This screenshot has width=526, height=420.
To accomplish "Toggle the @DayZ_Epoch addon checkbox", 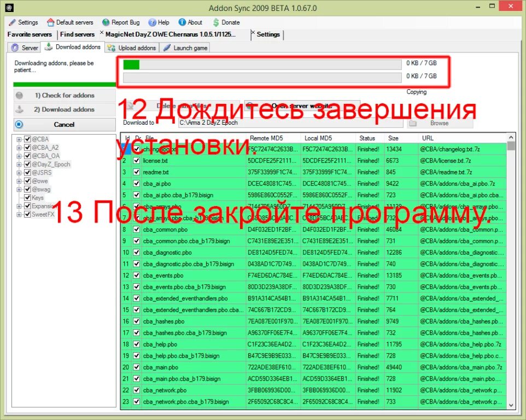I will pyautogui.click(x=27, y=165).
